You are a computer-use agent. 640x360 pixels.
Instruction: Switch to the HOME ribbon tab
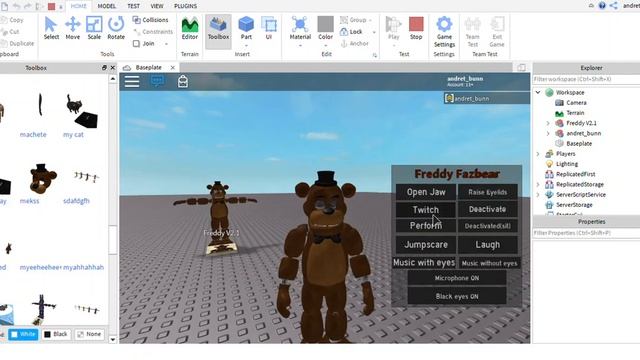click(x=78, y=6)
